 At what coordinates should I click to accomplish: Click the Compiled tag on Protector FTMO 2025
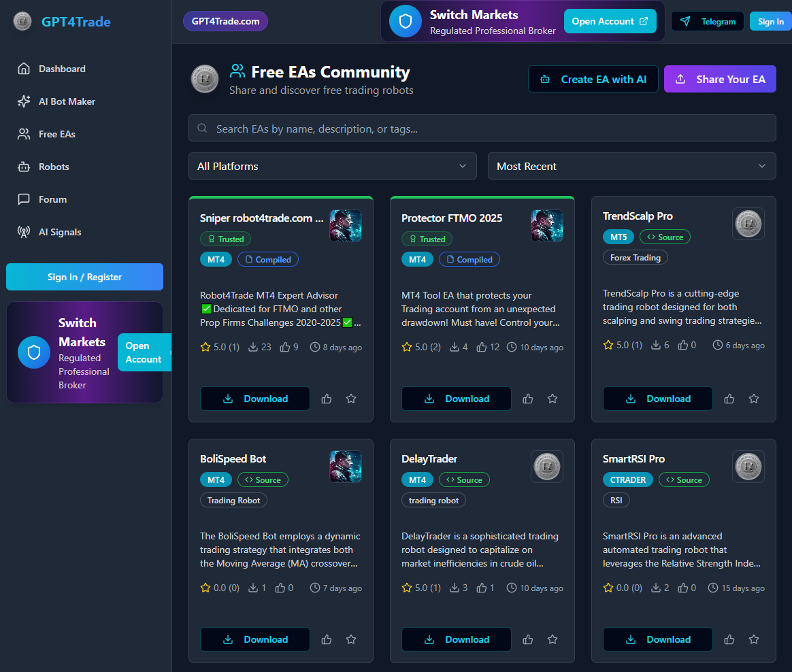tap(469, 260)
